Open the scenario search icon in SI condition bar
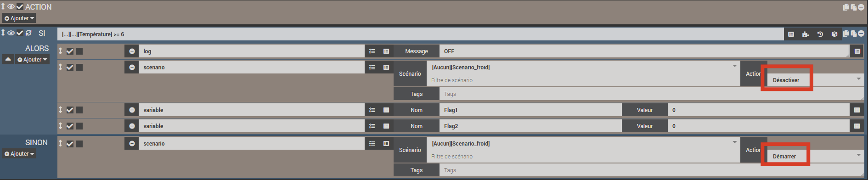 (791, 34)
